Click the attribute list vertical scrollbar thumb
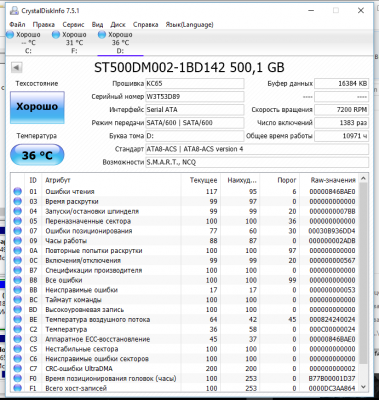379x400 pixels. click(364, 273)
